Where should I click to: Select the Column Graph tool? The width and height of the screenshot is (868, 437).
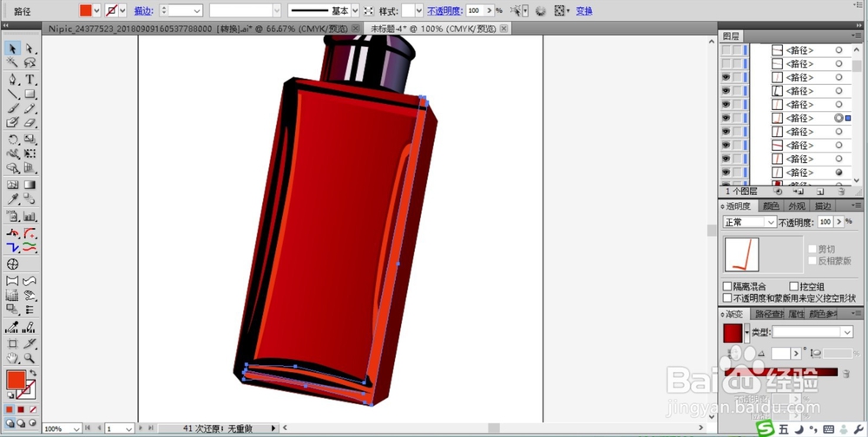pos(30,216)
